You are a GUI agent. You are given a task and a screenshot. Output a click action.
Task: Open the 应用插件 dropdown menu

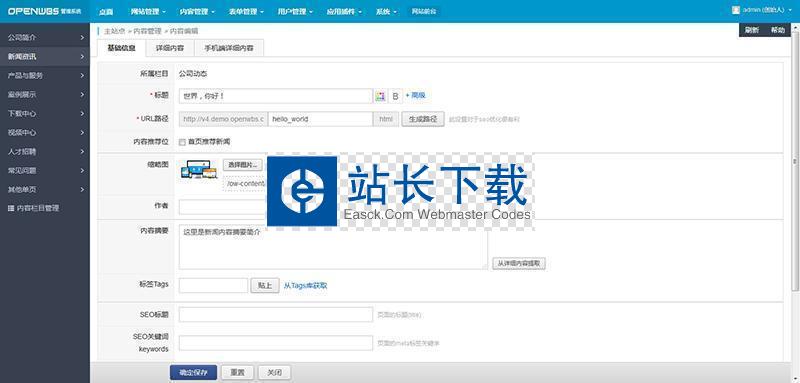pos(344,11)
